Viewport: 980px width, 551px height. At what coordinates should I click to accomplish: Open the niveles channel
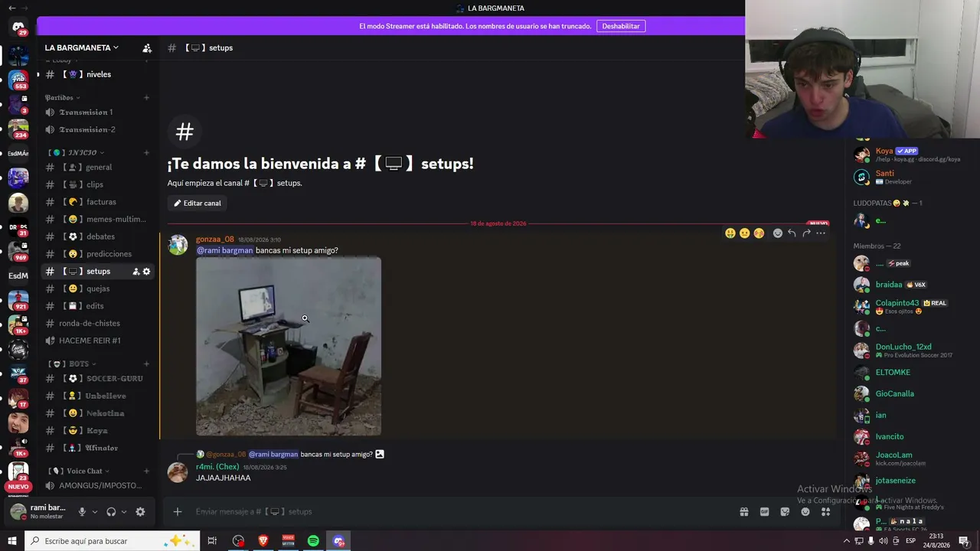click(x=99, y=74)
